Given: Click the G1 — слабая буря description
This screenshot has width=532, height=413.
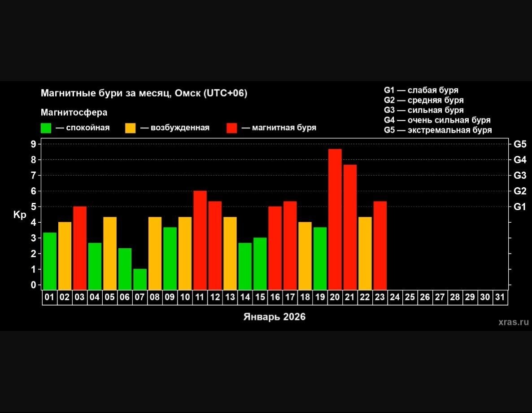Looking at the screenshot, I should [421, 90].
